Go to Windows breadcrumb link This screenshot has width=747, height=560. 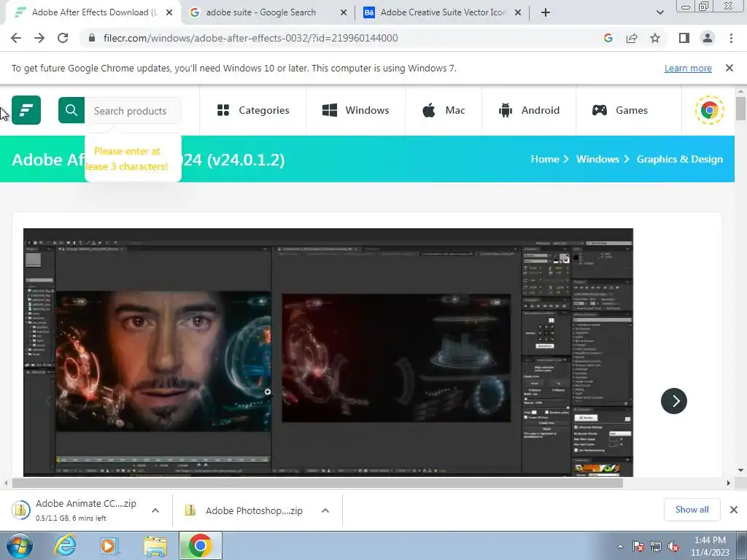click(x=597, y=159)
